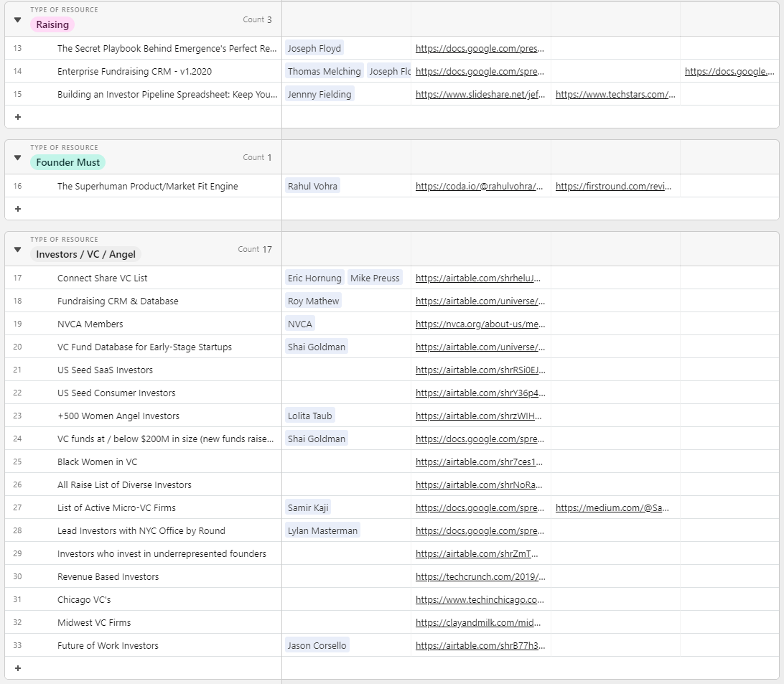Viewport: 784px width, 684px height.
Task: Select the Investors / VC / Angel group chip
Action: click(x=85, y=254)
